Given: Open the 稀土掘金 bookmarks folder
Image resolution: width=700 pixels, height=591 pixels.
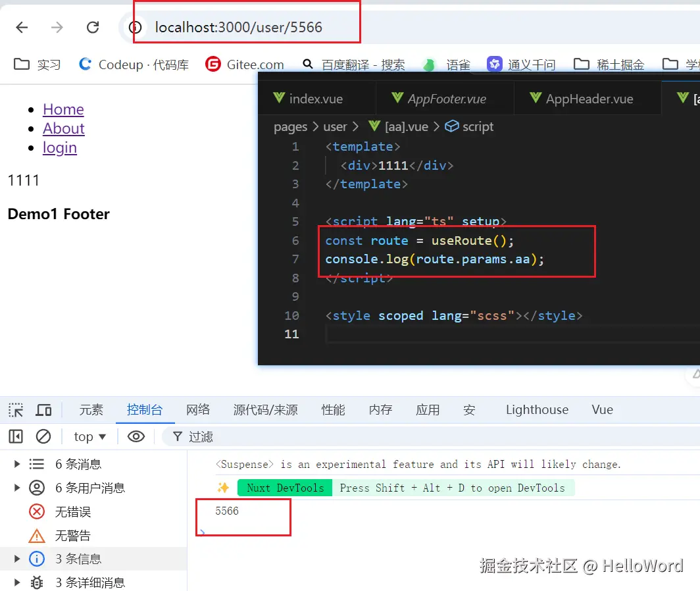Looking at the screenshot, I should (x=609, y=64).
